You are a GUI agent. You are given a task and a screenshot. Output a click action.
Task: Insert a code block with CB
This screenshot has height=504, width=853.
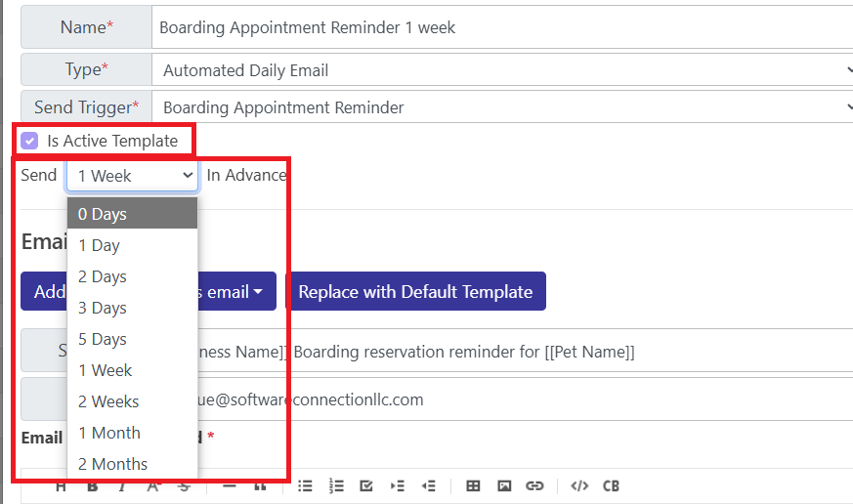611,485
